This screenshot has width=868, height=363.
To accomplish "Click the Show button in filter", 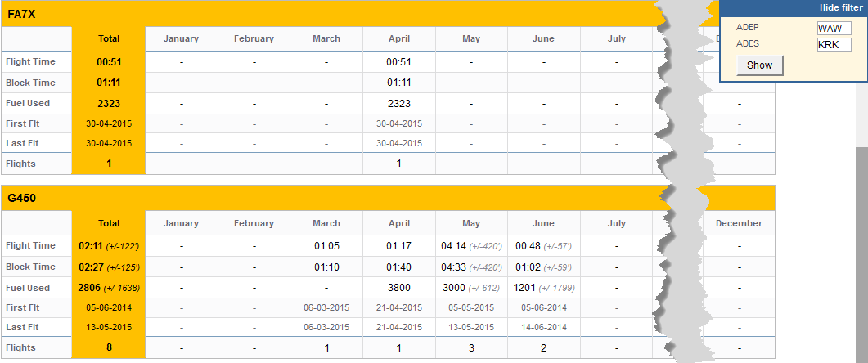I will 759,65.
